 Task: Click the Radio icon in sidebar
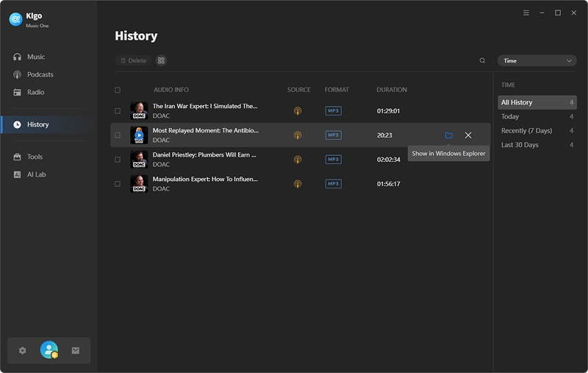pos(17,92)
